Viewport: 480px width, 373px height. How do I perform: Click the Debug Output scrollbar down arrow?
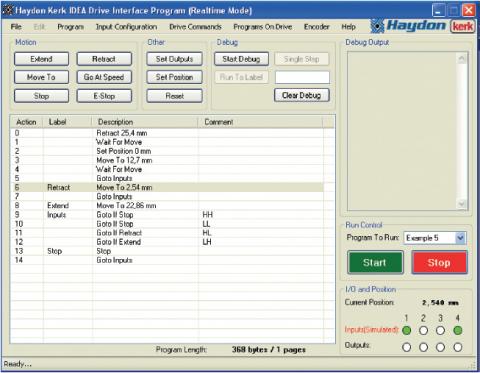coord(462,203)
